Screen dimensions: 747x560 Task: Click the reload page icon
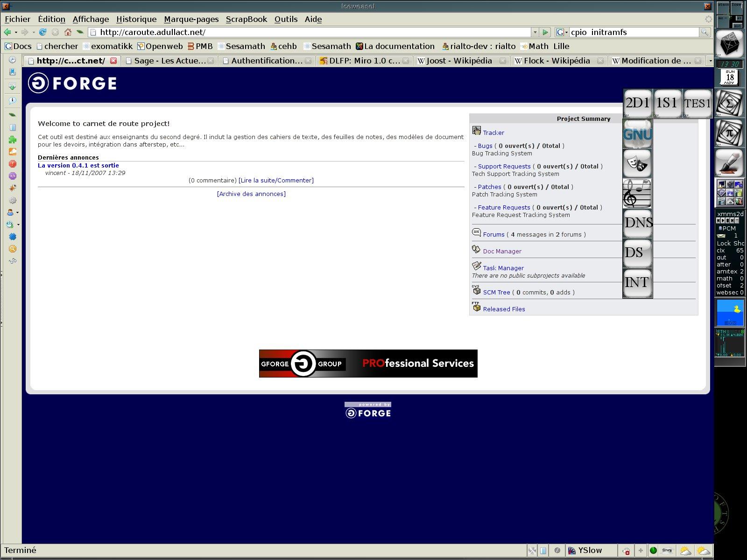(x=42, y=32)
